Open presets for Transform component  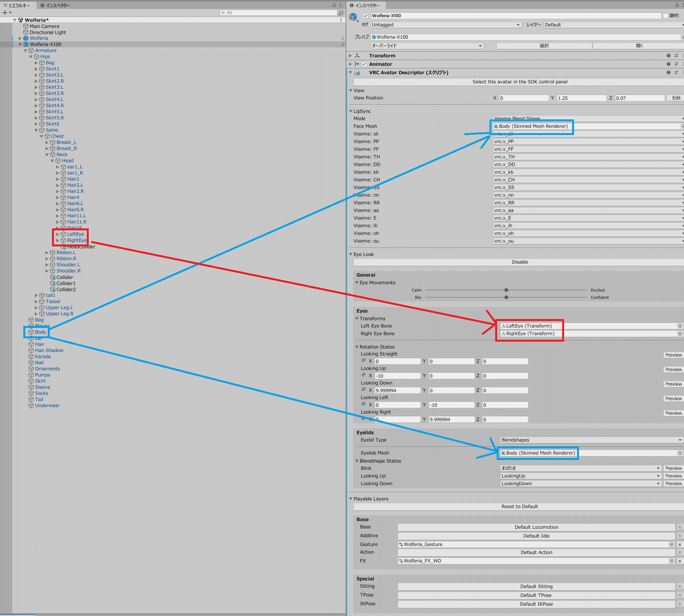coord(676,56)
